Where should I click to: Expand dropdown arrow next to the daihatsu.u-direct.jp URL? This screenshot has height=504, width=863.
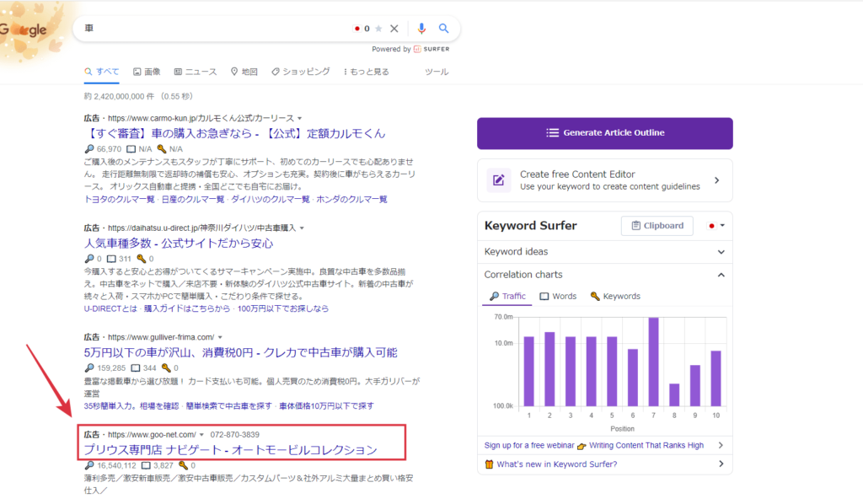302,228
